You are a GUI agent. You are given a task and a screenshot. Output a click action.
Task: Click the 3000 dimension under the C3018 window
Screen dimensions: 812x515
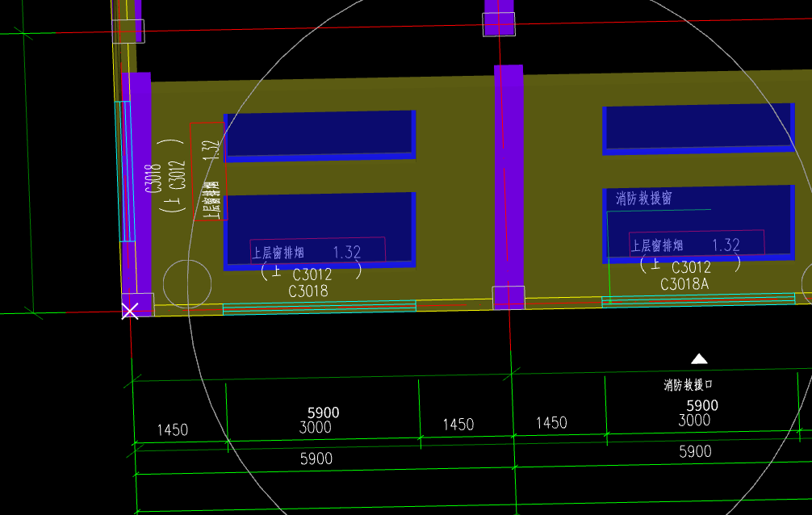point(316,428)
